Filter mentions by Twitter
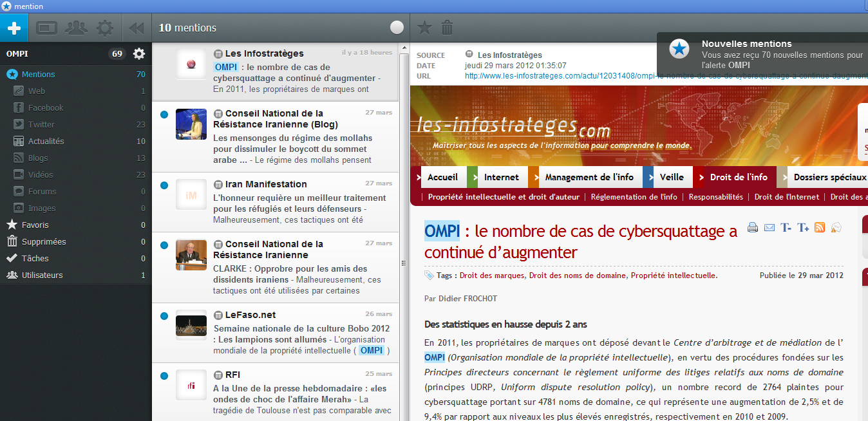 pos(76,124)
